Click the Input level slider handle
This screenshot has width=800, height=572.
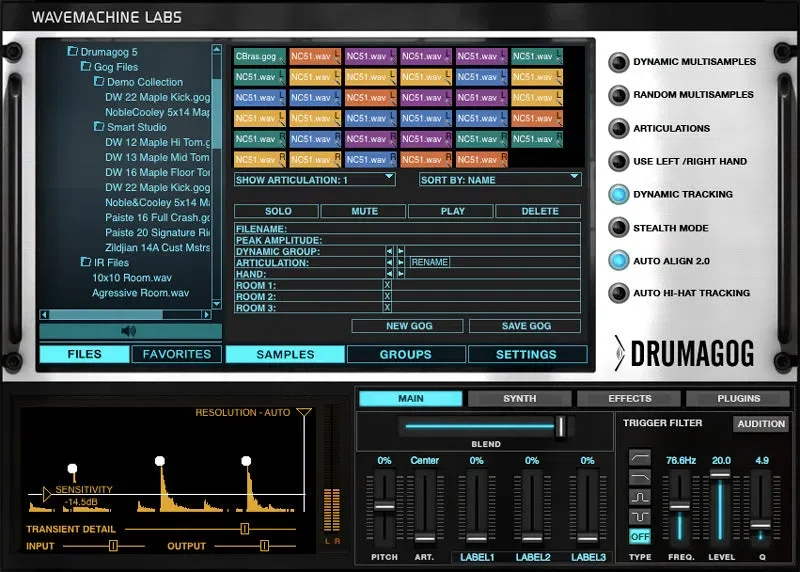(113, 546)
